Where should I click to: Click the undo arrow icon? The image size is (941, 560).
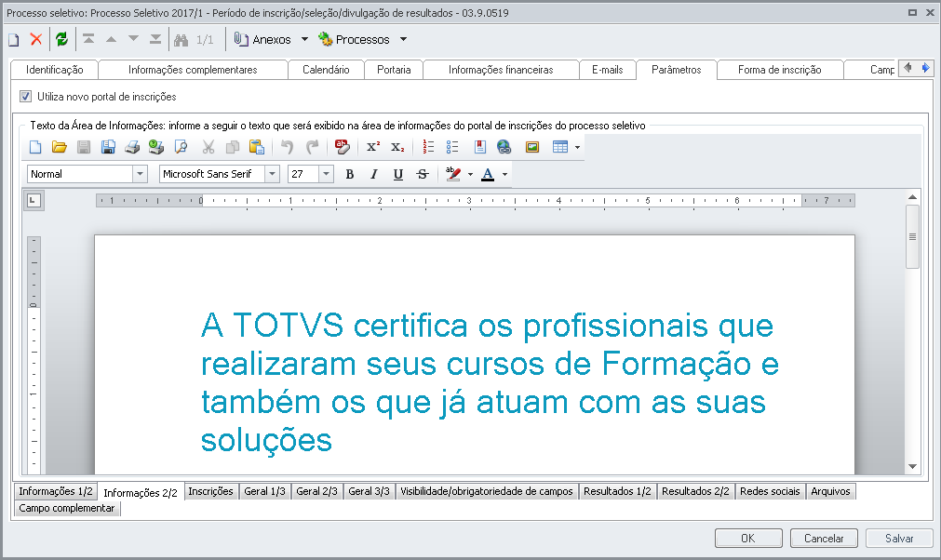click(288, 147)
